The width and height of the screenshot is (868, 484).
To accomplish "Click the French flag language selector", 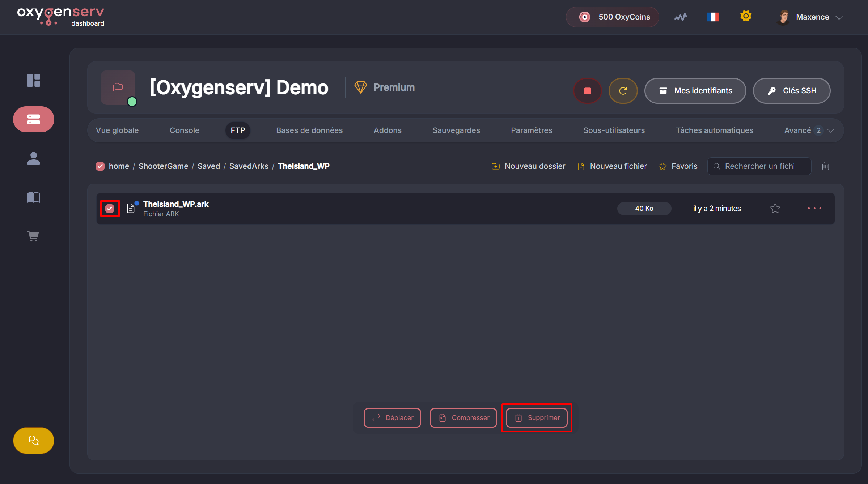I will pos(713,17).
